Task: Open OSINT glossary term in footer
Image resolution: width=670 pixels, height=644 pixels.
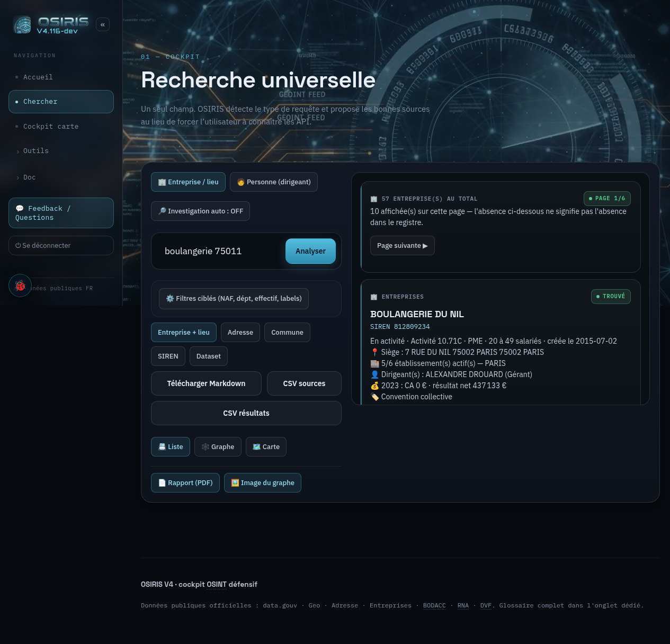Action: (x=217, y=584)
